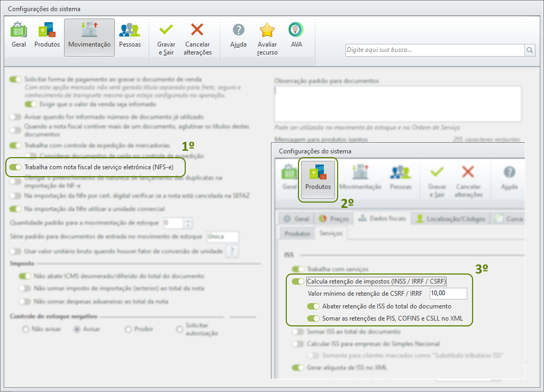Toggle 'Exigir que o valor da venda seja informado'
Viewport: 544px width, 392px height.
(x=31, y=104)
